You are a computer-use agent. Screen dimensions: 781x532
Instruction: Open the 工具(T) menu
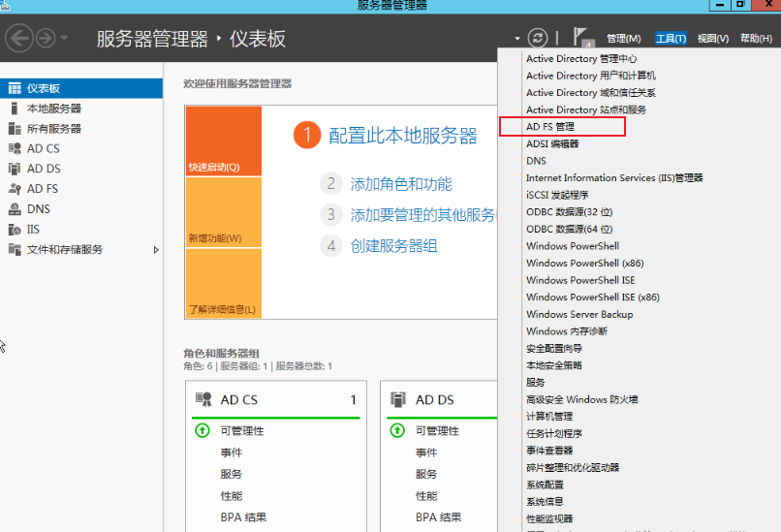(671, 39)
